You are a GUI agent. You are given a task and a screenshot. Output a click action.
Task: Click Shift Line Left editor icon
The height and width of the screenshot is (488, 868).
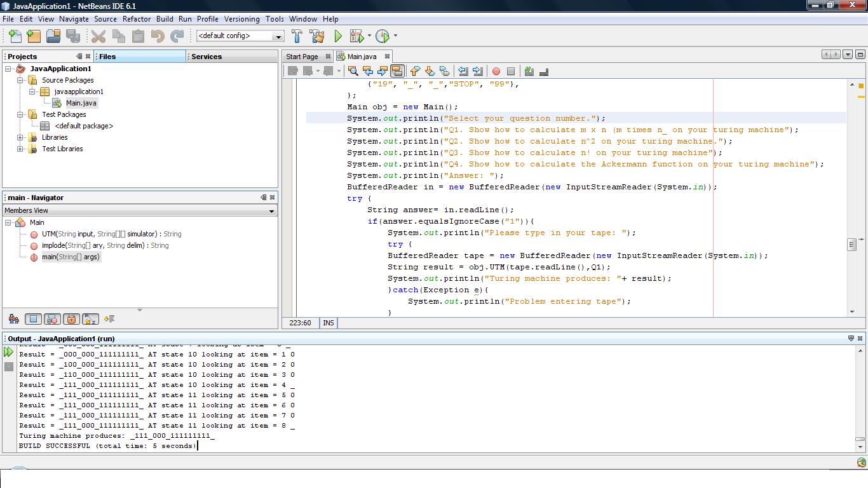(x=463, y=71)
